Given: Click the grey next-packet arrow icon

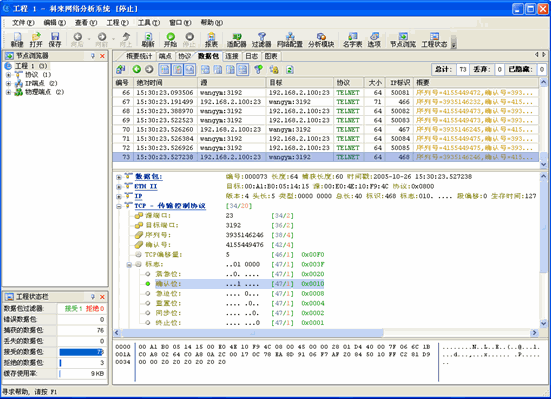Looking at the screenshot, I should [x=149, y=69].
